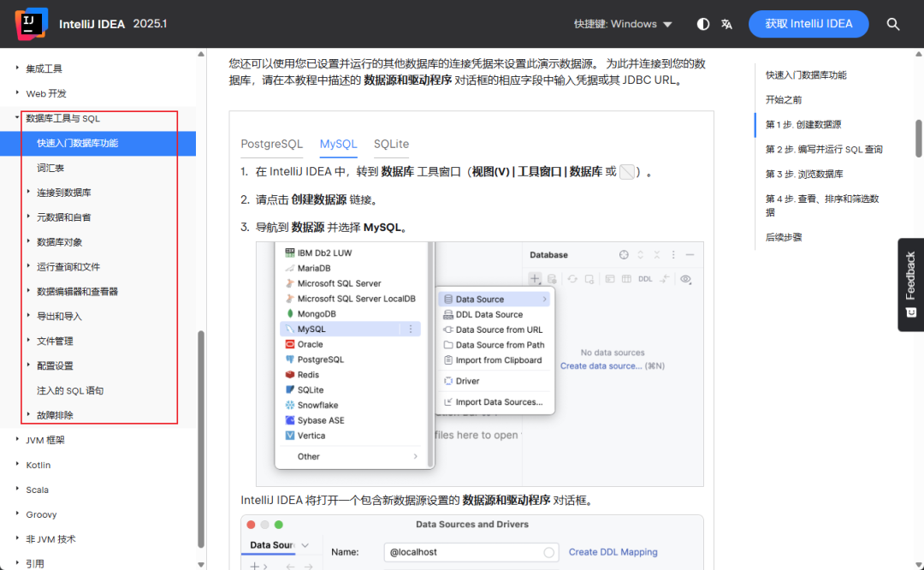The height and width of the screenshot is (570, 924).
Task: Switch to the PostgreSQL tab
Action: point(272,144)
